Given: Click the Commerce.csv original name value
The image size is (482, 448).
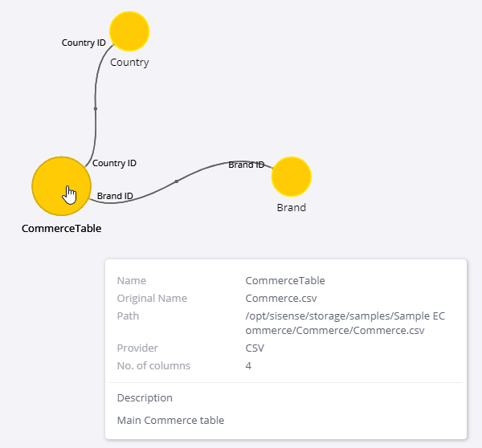Looking at the screenshot, I should (x=281, y=299).
